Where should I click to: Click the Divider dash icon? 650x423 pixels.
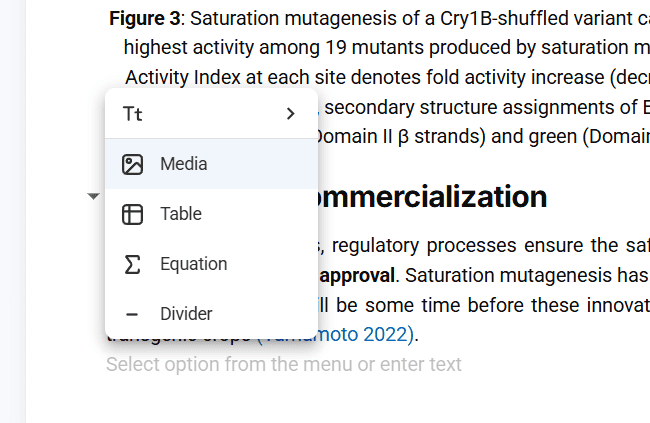point(132,314)
